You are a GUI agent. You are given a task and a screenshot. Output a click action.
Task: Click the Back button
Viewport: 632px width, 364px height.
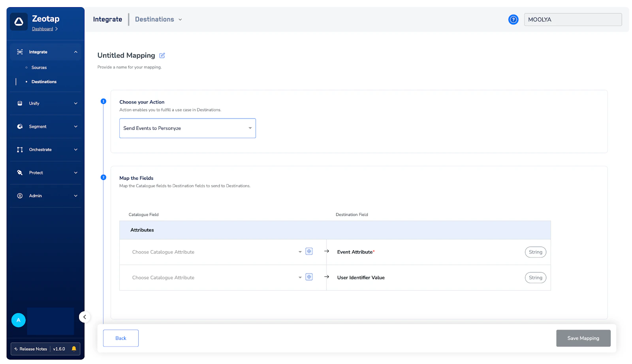point(121,338)
